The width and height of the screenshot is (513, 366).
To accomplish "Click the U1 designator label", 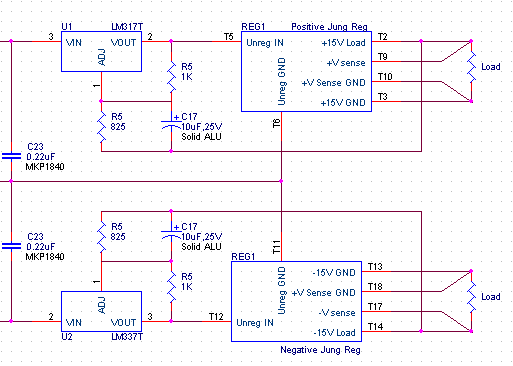I will click(67, 27).
